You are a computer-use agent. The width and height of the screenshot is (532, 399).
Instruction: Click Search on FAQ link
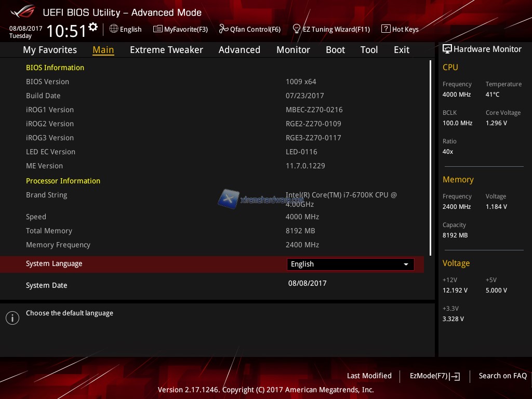[502, 376]
